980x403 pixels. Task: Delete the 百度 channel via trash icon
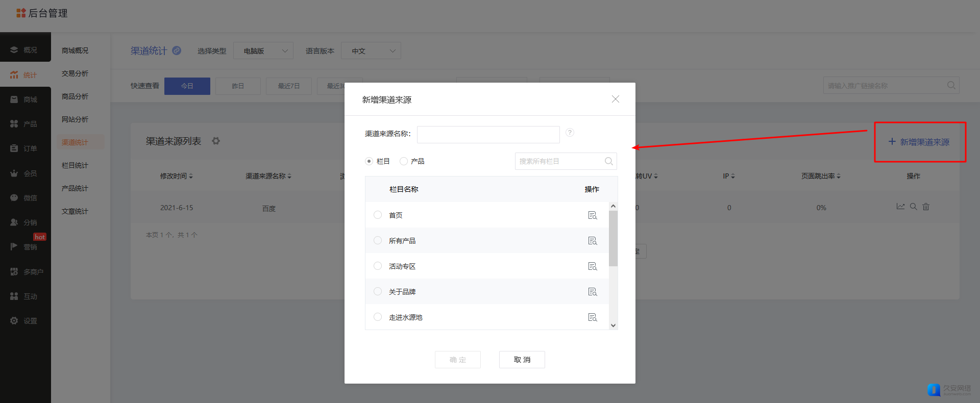[x=926, y=207]
